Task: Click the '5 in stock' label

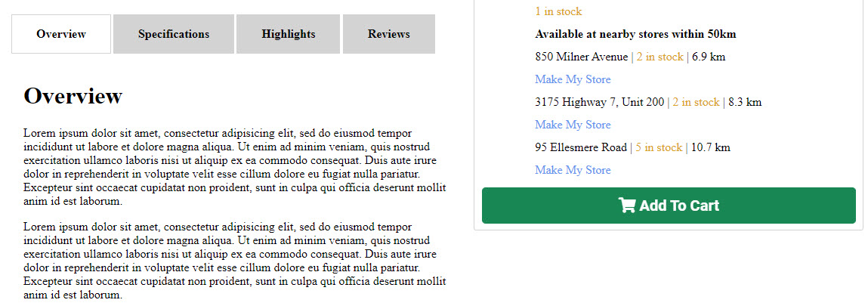Action: (659, 147)
